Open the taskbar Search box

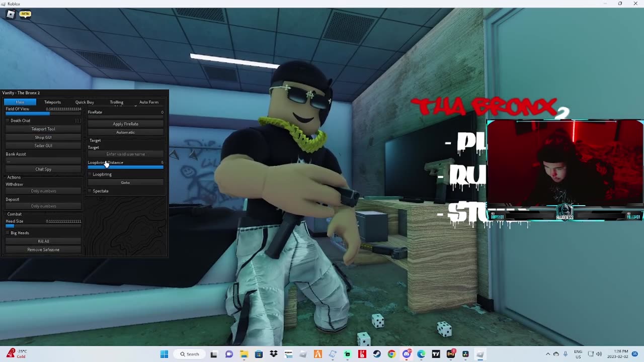190,354
